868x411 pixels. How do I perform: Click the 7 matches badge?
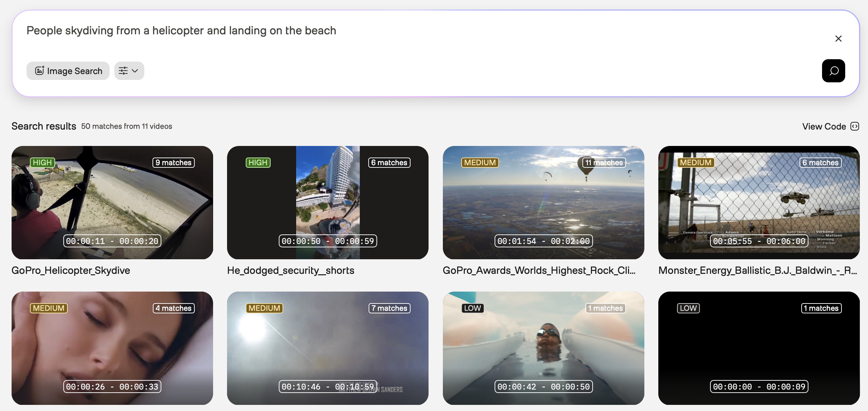(389, 308)
